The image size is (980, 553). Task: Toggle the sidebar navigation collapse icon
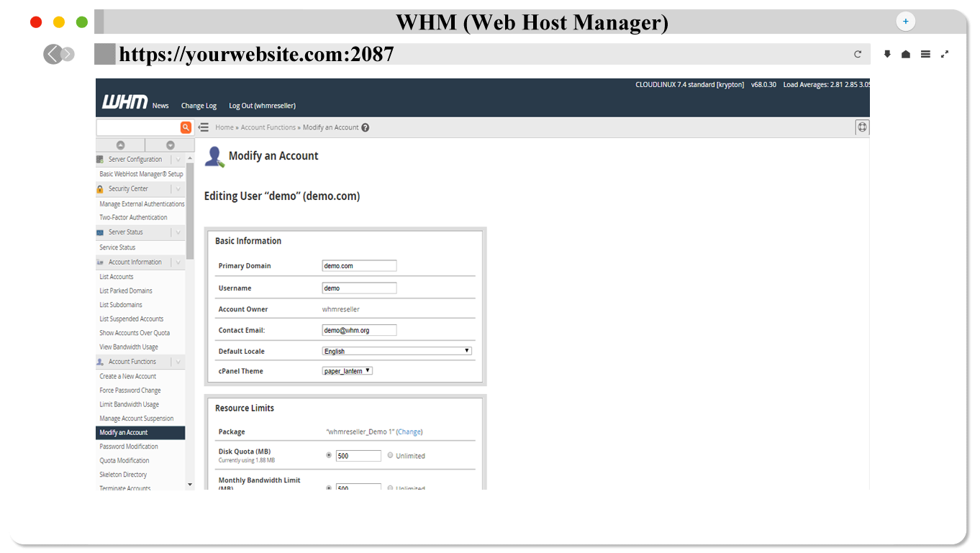pyautogui.click(x=204, y=127)
